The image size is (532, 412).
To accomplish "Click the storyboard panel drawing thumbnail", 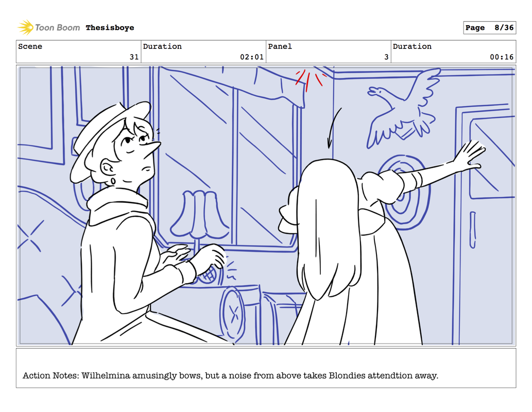I will pyautogui.click(x=266, y=205).
